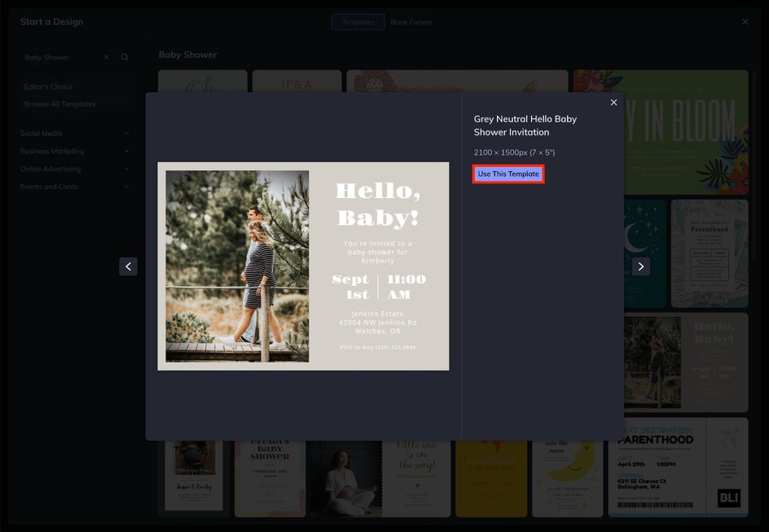Open the hand-drawn Parenthood invitation template
This screenshot has width=769, height=532.
[710, 253]
